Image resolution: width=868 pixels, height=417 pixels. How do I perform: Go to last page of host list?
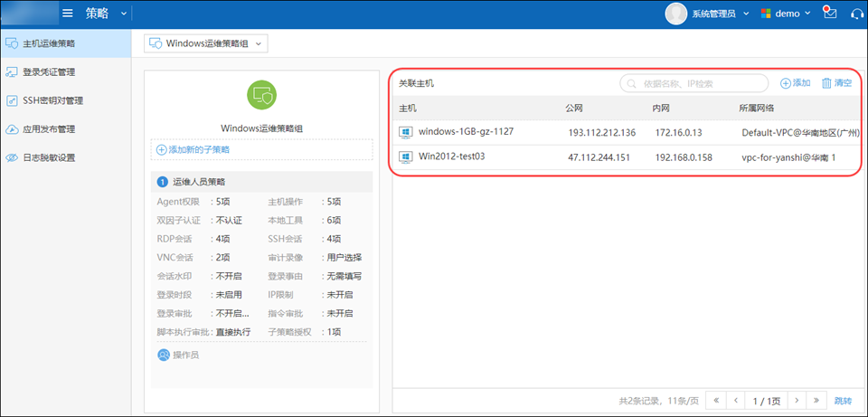point(816,400)
